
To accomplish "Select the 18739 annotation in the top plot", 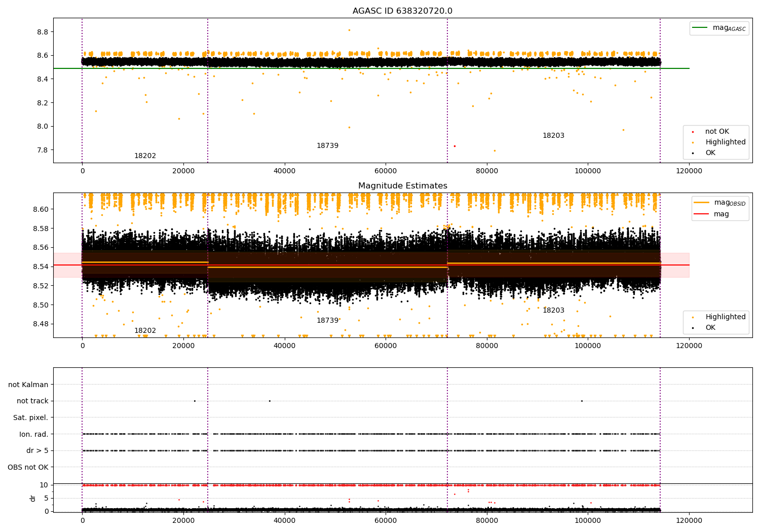I will click(327, 146).
